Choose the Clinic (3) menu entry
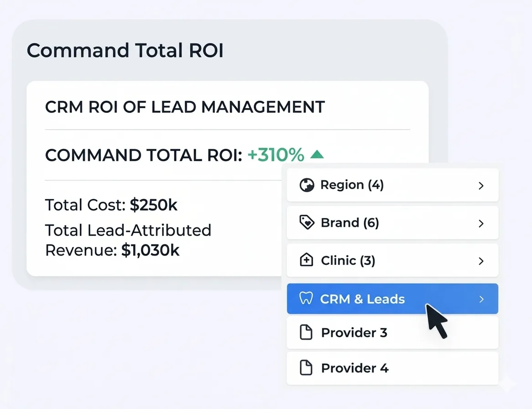Screen dimensions: 532x409 (348, 260)
